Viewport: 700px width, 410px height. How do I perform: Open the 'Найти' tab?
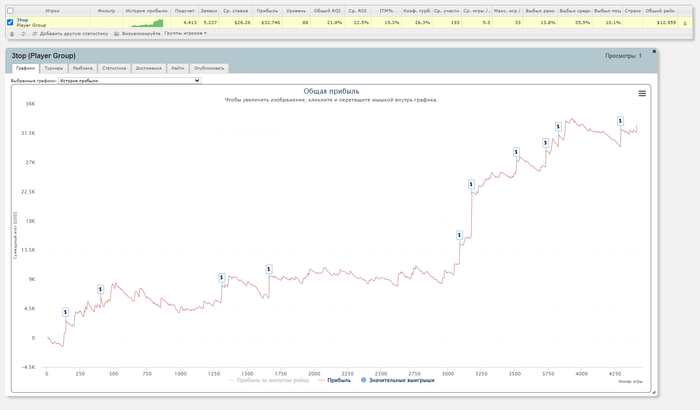click(x=178, y=68)
